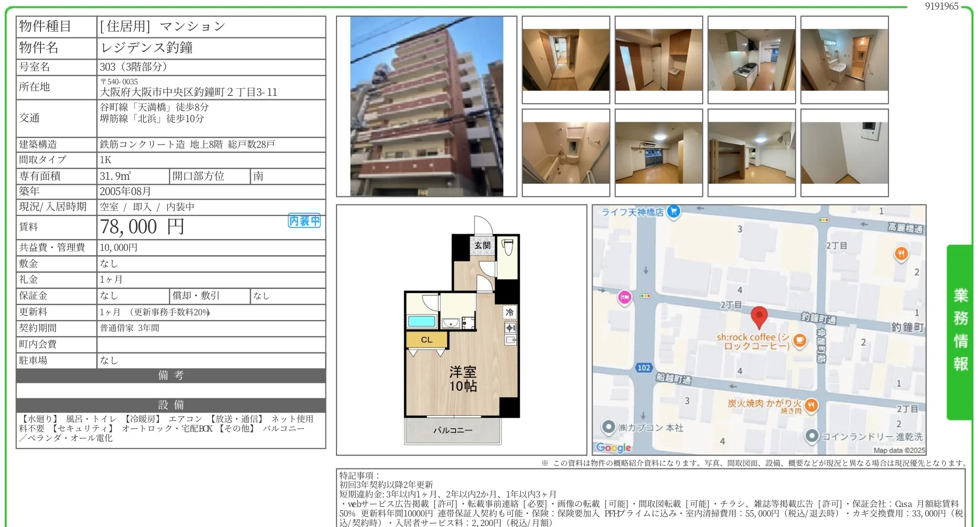Click the ライフ天神橋店 shopping cart marker
Viewport: 980px width, 527px height.
coord(674,211)
